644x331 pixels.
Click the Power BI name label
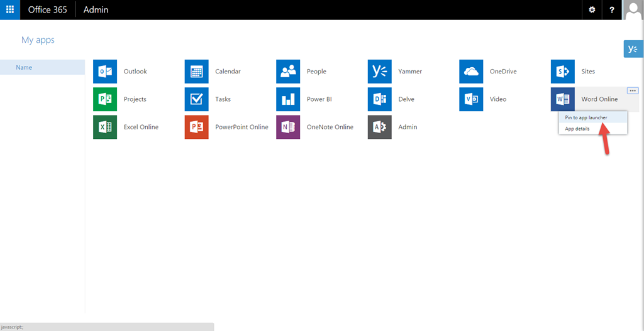coord(319,99)
